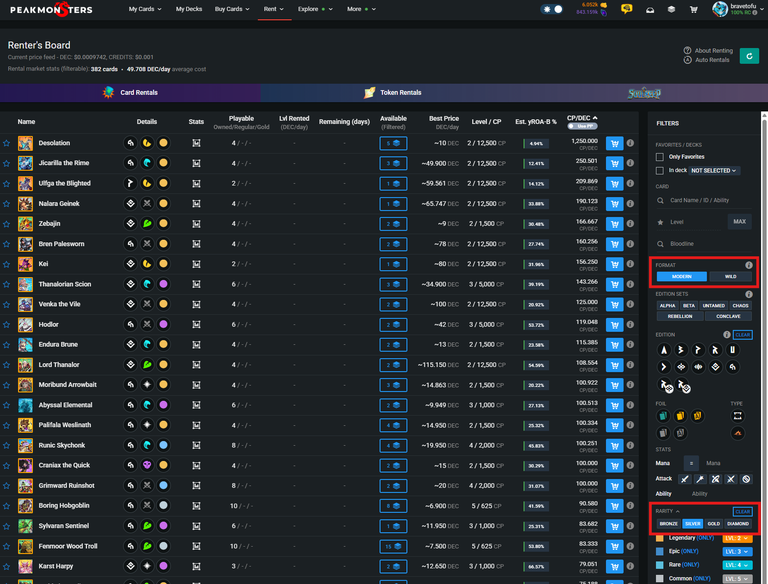
Task: Click the Desolation card thumbnail
Action: (x=25, y=144)
